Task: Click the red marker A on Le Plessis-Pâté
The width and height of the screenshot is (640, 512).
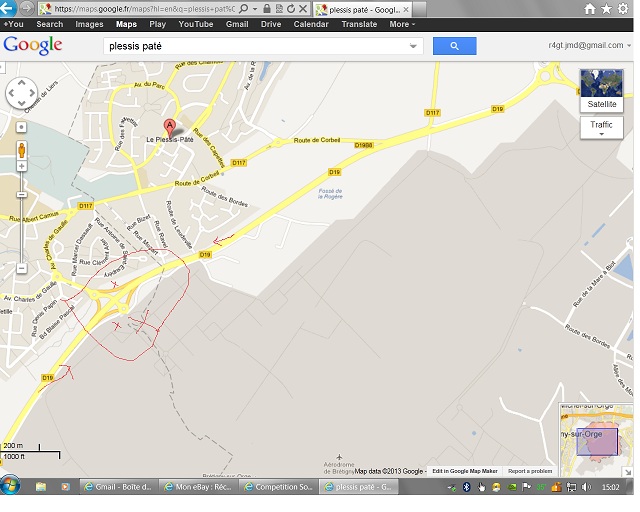Action: 170,127
